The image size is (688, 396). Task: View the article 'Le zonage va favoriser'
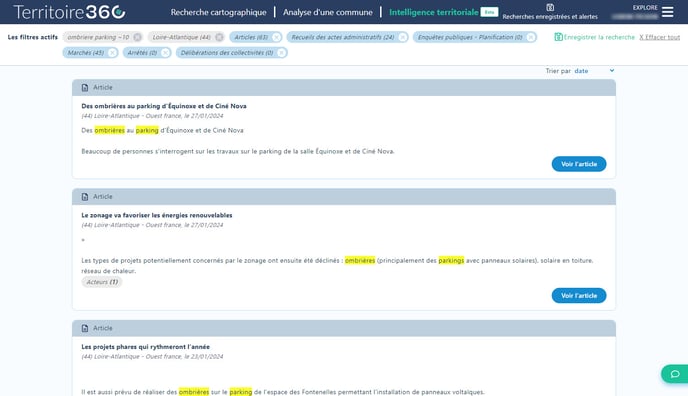coord(579,296)
